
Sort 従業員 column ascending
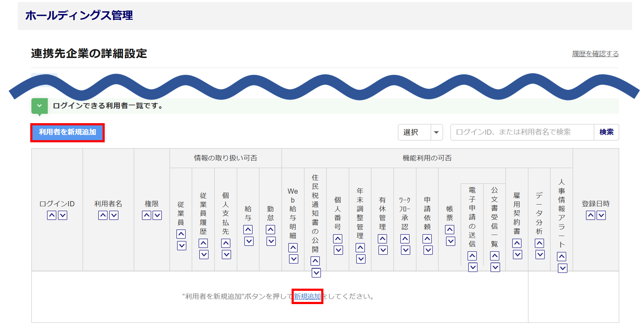181,234
